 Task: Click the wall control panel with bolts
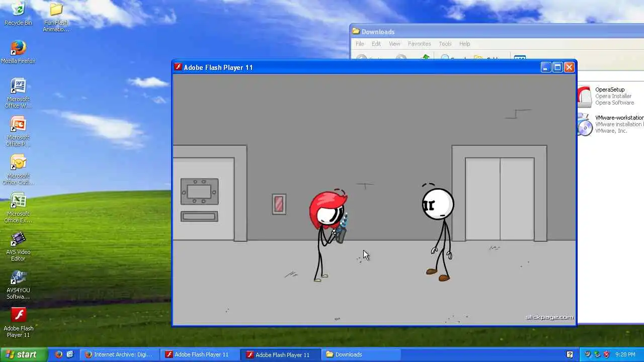point(199,192)
